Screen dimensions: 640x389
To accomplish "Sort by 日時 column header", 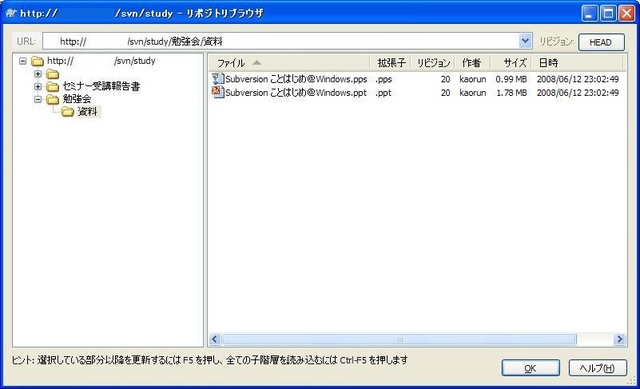I will (x=578, y=63).
